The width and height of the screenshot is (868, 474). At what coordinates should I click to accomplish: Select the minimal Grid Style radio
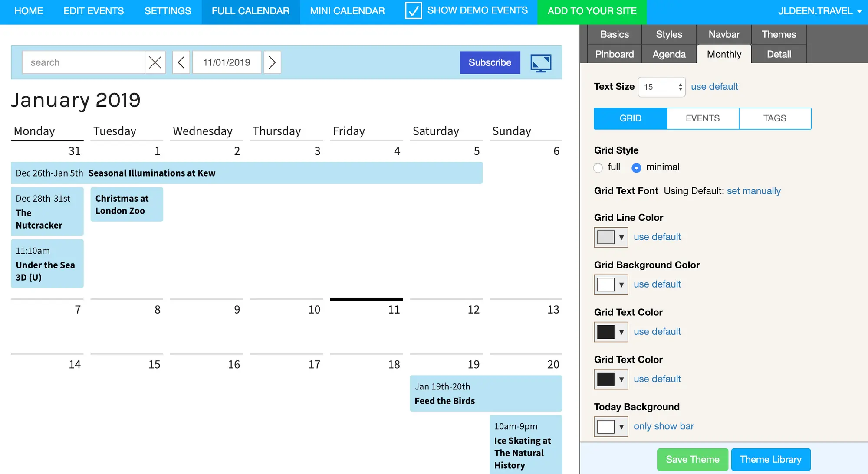pyautogui.click(x=636, y=167)
